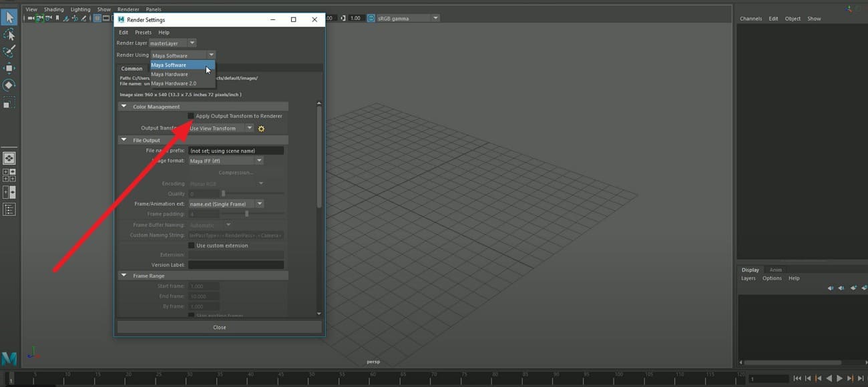Check the Use custom extension box
Viewport: 868px width, 387px height.
click(x=192, y=246)
